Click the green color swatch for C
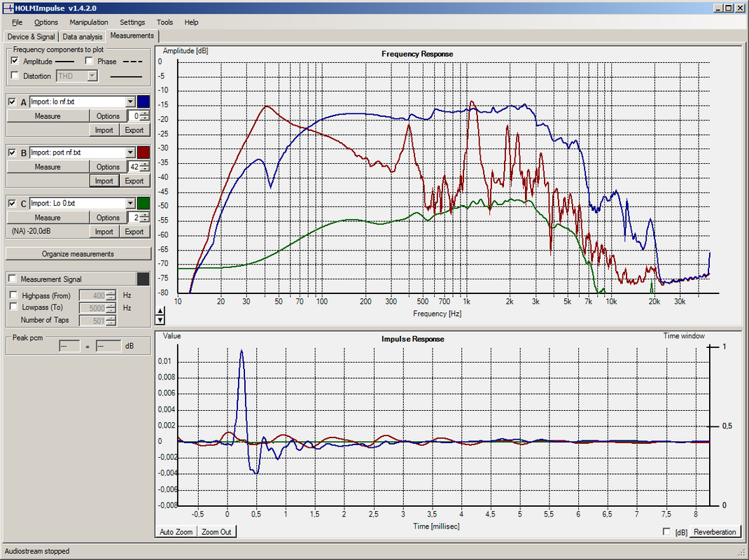The width and height of the screenshot is (749, 560). (143, 203)
